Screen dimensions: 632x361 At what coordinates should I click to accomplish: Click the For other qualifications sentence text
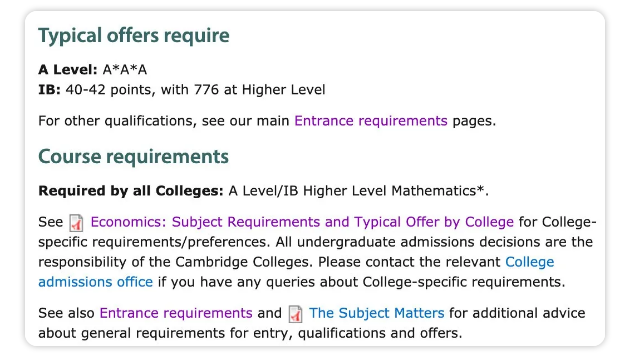[164, 121]
